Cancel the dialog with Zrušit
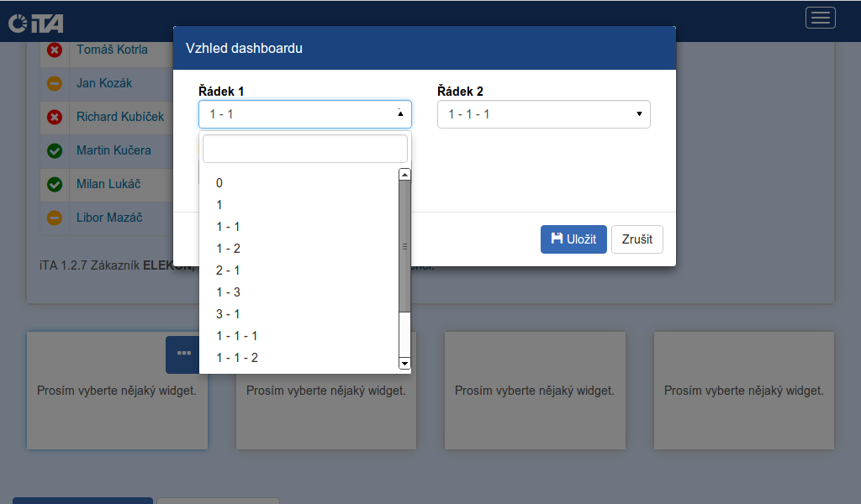This screenshot has height=504, width=861. [x=637, y=239]
